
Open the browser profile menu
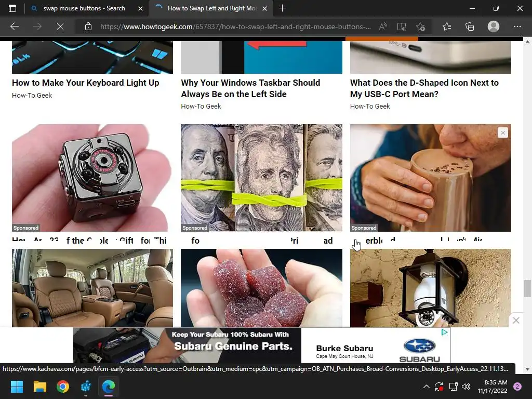tap(494, 26)
